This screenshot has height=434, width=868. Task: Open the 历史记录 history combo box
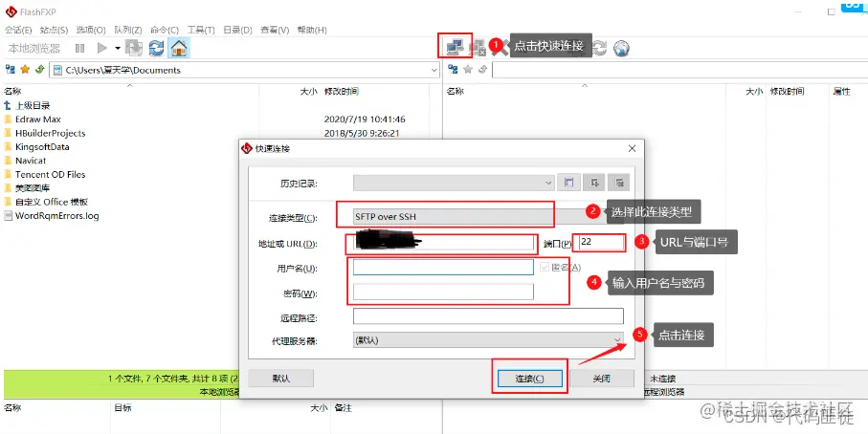(454, 183)
